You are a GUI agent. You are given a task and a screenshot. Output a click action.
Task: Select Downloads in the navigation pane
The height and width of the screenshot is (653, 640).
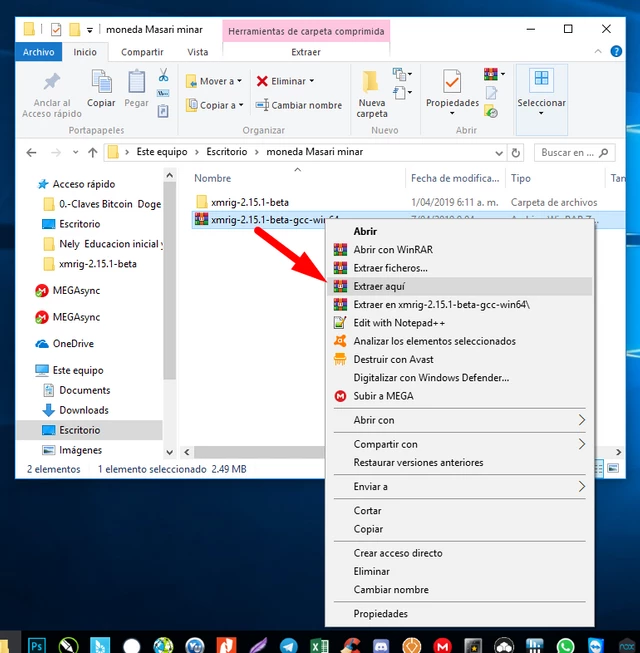[x=84, y=410]
